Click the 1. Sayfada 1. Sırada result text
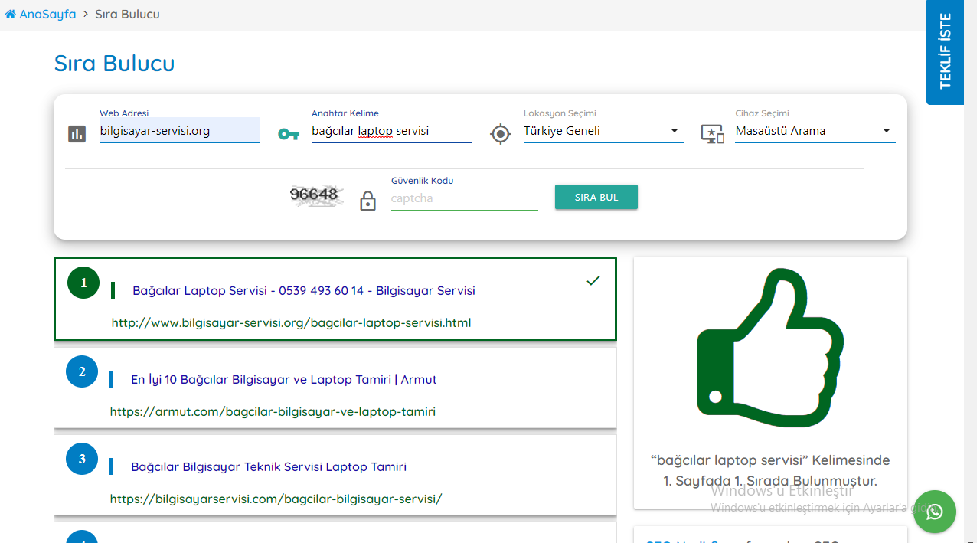 770,481
